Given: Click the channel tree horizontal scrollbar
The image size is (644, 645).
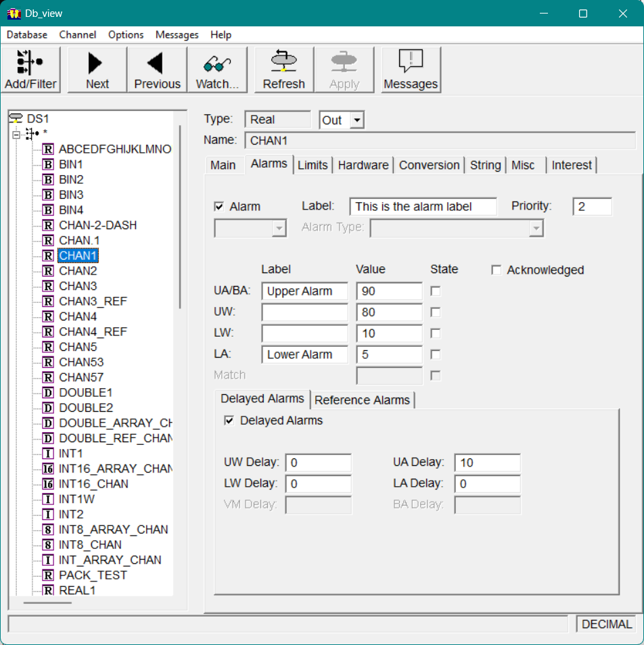Looking at the screenshot, I should [47, 602].
